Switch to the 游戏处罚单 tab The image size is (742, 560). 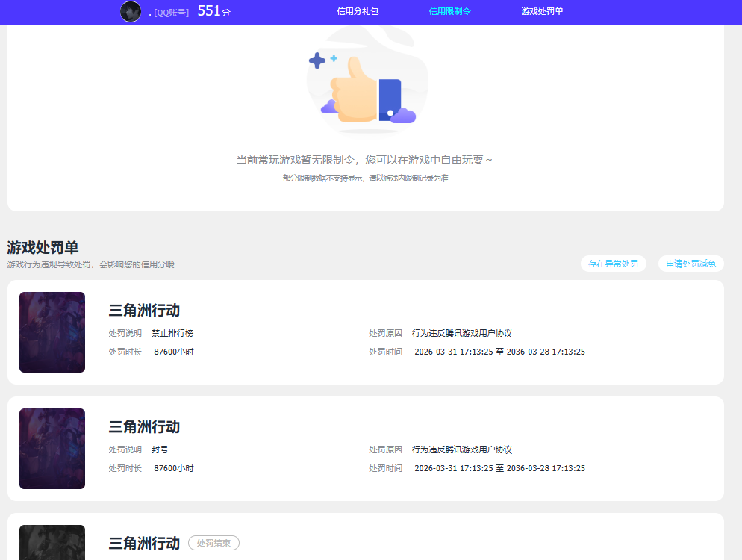(542, 11)
